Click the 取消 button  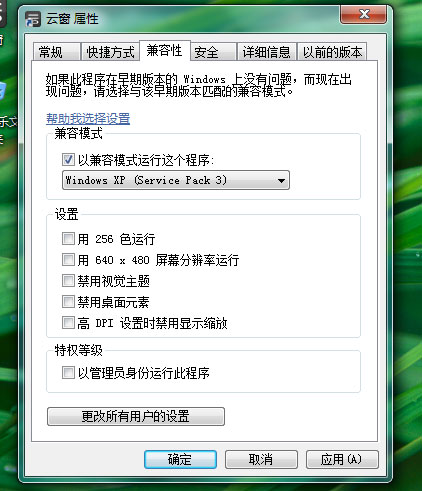tap(261, 459)
